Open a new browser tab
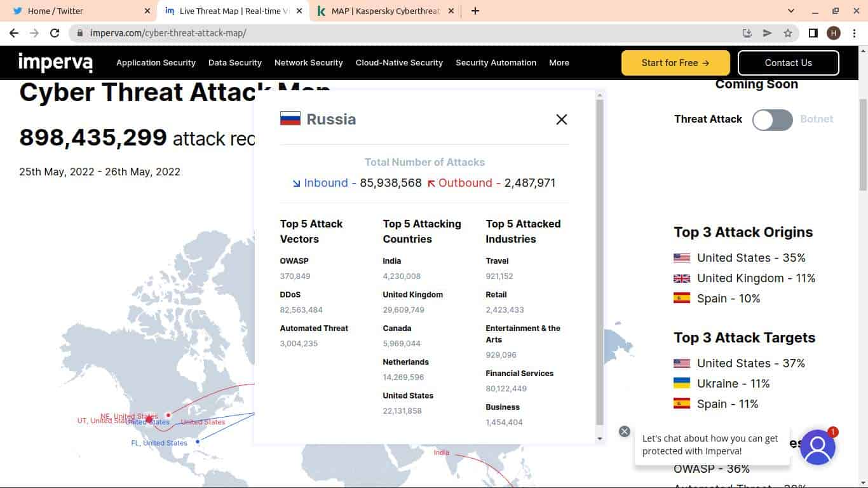 [x=475, y=11]
